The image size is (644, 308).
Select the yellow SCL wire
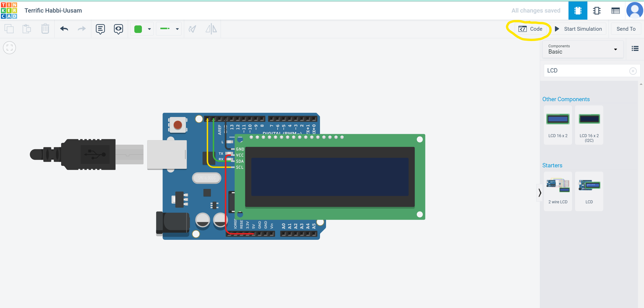[208, 143]
